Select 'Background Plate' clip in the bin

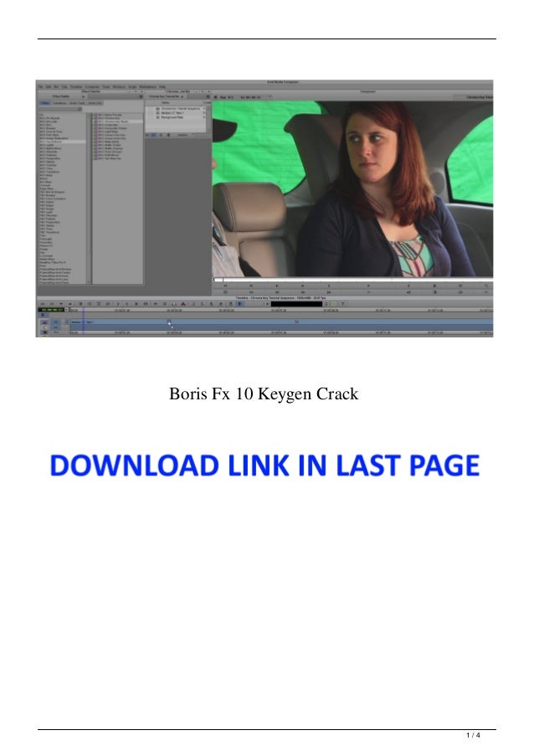(172, 117)
